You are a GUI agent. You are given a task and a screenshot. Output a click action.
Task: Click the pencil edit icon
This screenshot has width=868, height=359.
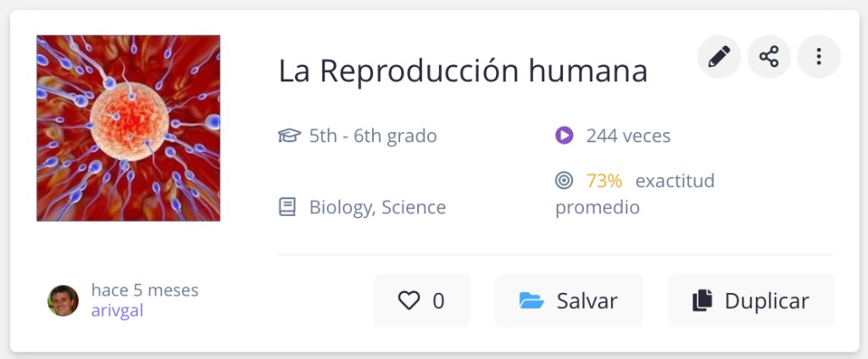tap(719, 57)
